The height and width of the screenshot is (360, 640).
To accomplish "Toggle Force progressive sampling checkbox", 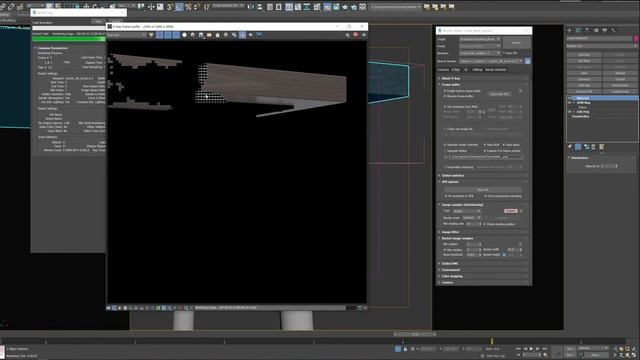I will click(x=485, y=196).
